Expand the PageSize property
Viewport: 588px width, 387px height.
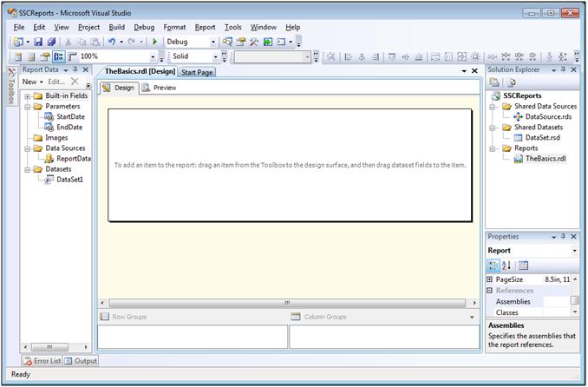tap(489, 279)
